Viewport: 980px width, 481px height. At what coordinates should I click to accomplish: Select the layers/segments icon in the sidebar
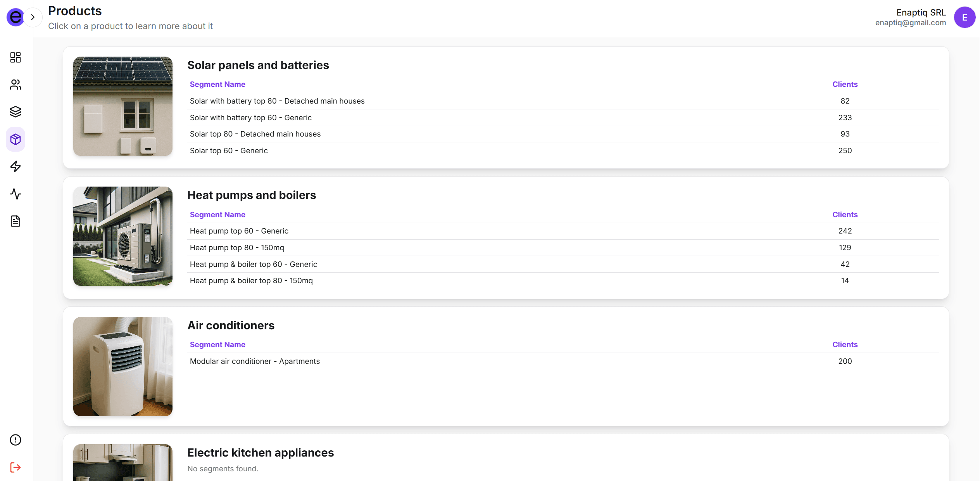[15, 112]
